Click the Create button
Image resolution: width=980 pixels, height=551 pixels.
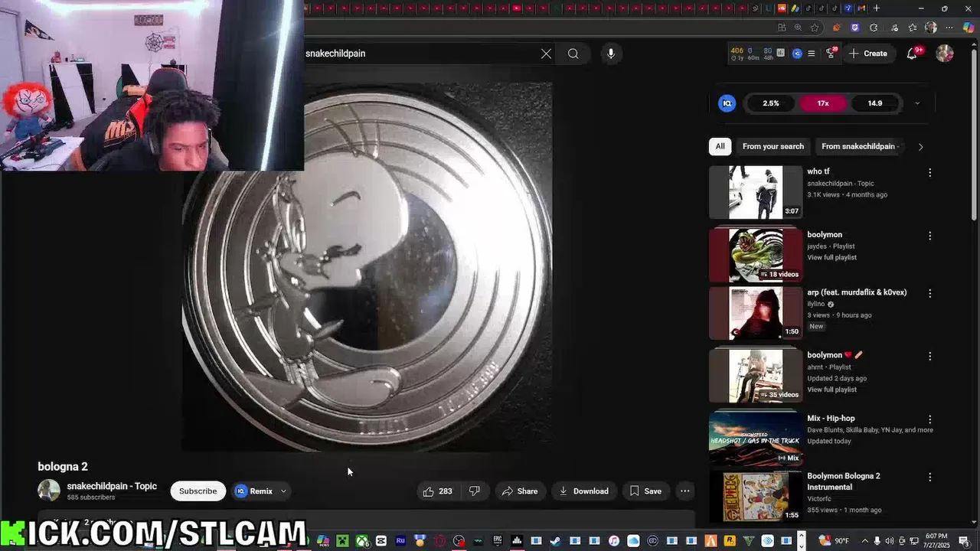pyautogui.click(x=868, y=54)
